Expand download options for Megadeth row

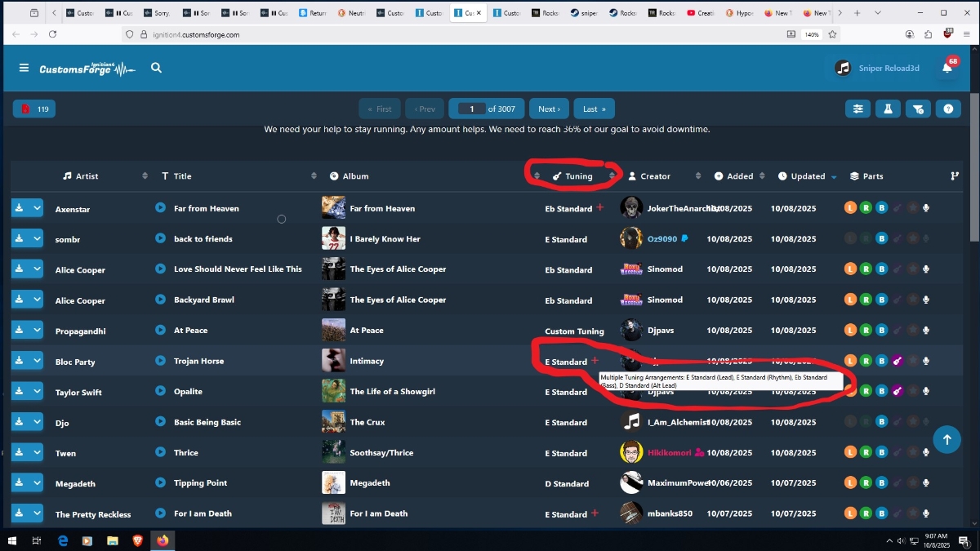tap(37, 483)
